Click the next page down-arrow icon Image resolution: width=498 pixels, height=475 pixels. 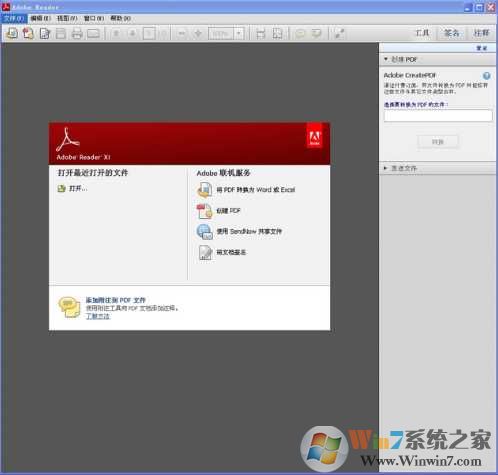(133, 33)
